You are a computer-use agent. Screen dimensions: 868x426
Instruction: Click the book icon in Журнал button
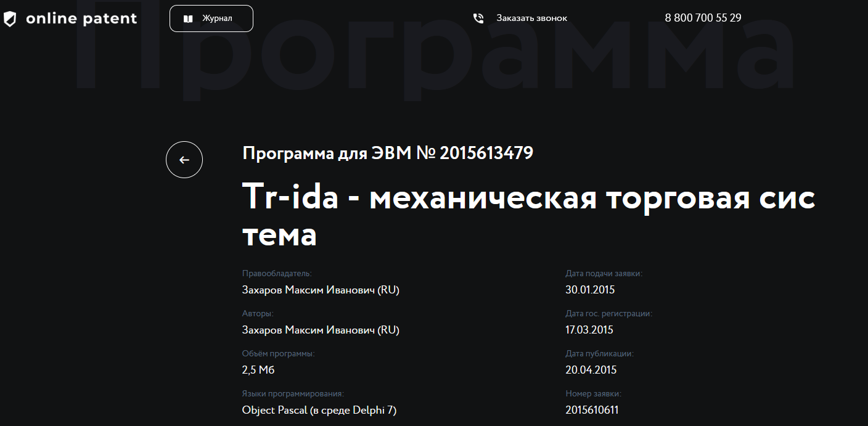[x=189, y=18]
